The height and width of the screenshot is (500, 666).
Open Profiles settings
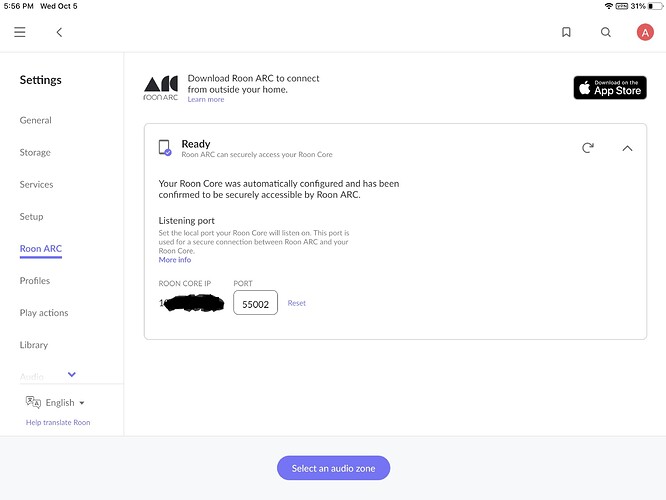click(35, 281)
